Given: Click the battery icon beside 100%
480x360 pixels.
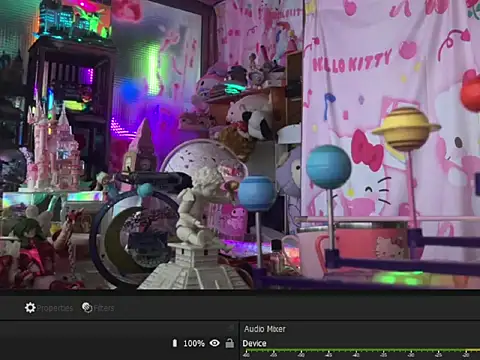Looking at the screenshot, I should click(x=175, y=343).
